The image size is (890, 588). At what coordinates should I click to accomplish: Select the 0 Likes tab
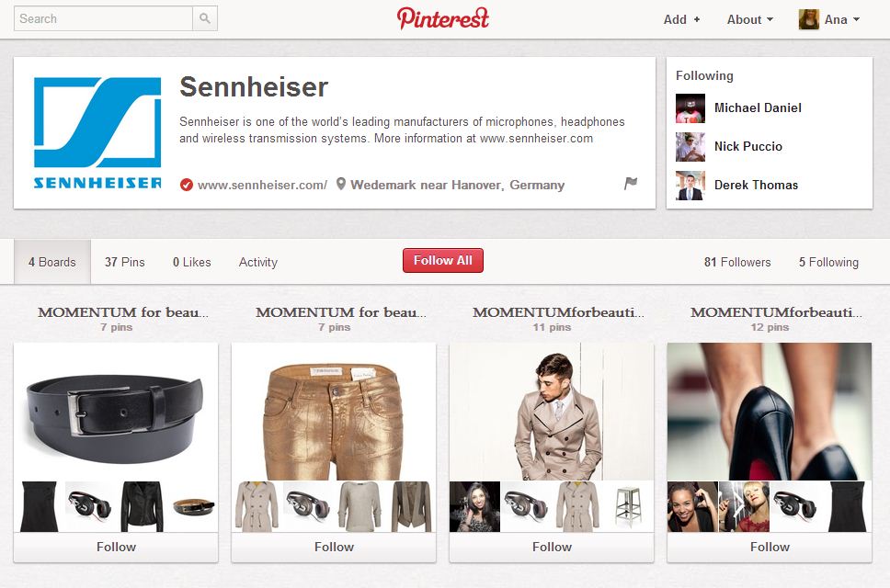(192, 262)
